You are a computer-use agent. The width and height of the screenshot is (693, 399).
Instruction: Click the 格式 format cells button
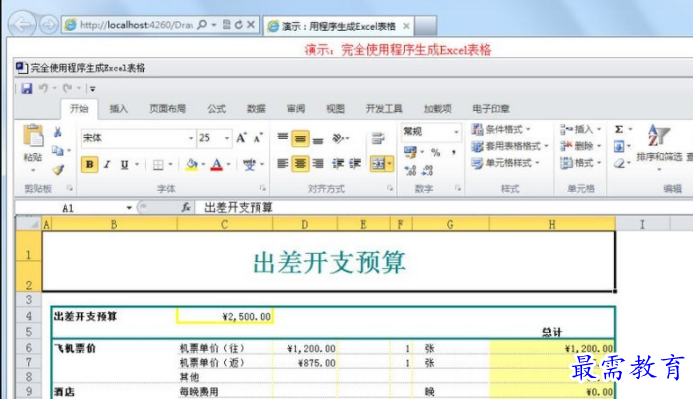580,163
